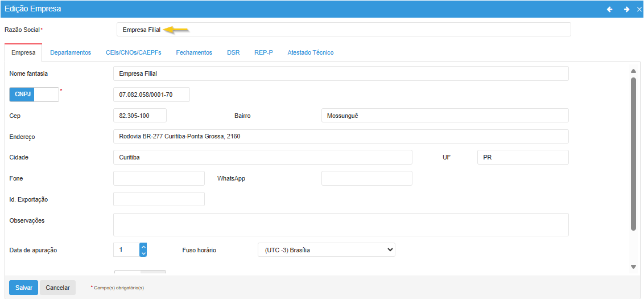The height and width of the screenshot is (299, 644).
Task: Open the Atestado Técnico tab
Action: (310, 52)
